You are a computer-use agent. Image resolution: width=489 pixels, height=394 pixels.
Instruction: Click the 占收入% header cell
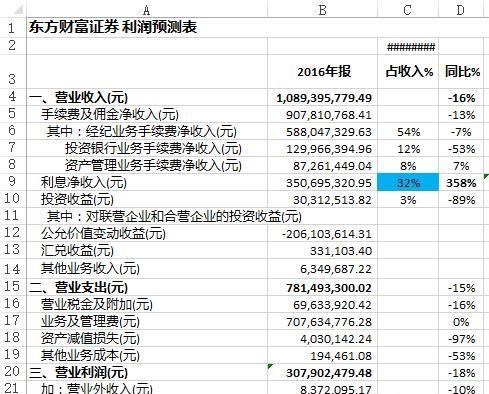pyautogui.click(x=409, y=71)
